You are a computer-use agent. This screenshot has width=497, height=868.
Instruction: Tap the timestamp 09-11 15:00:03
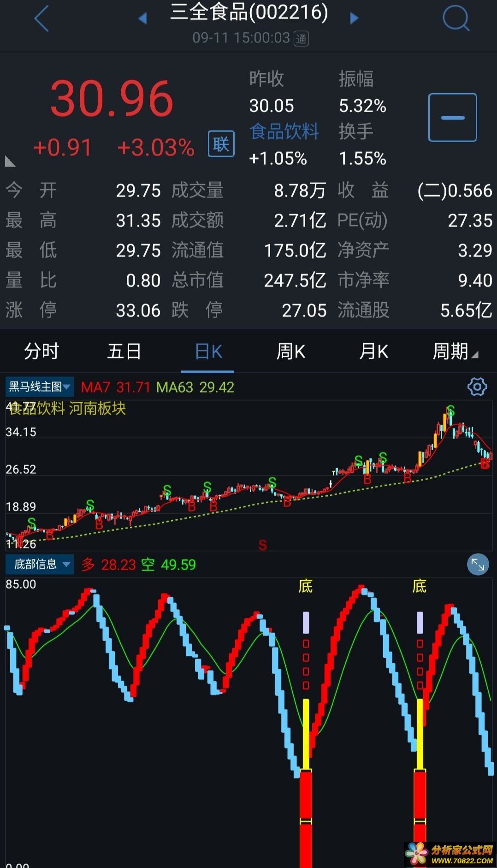[x=241, y=38]
